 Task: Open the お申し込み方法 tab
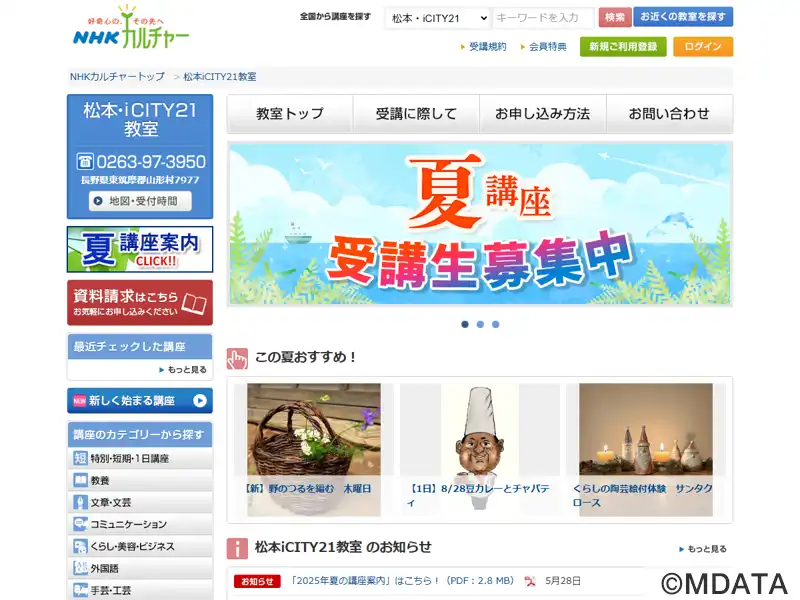coord(542,113)
